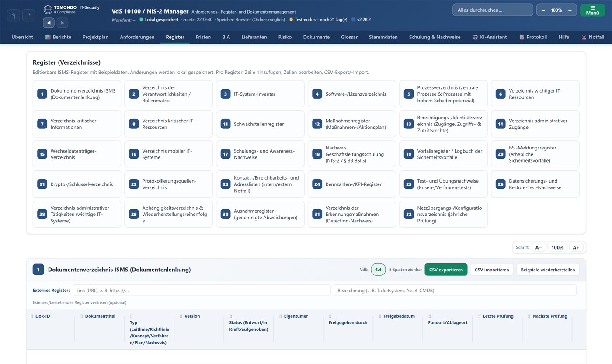Open register 32 Netzübergangs-/Konfigurationsverzeichnis
This screenshot has height=364, width=612.
pos(443,214)
